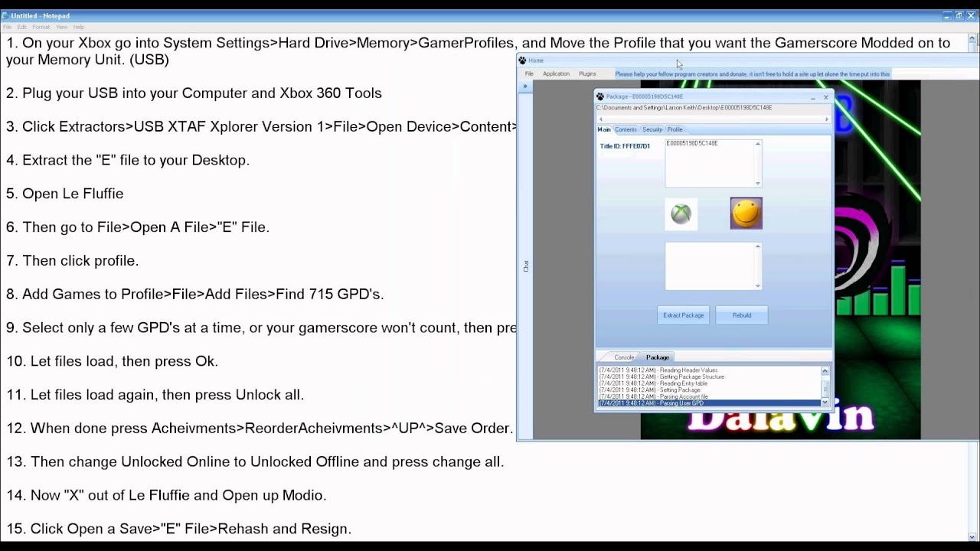Click Notepad line 14 about opening Modio
Screen dimensions: 980x551
pos(166,495)
